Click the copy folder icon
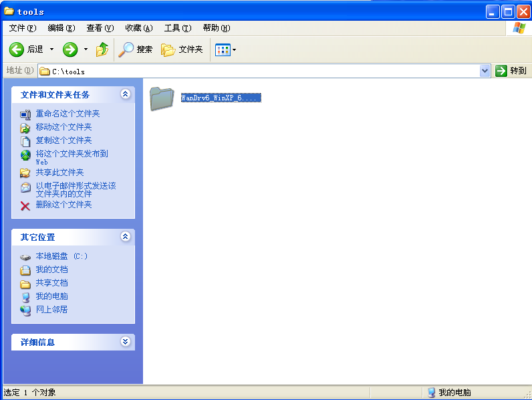 pyautogui.click(x=25, y=141)
